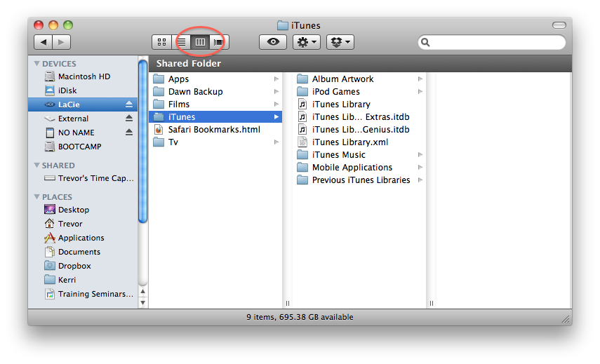Open the Kerri folder in sidebar
Viewport: 600px width, 364px height.
click(x=83, y=280)
